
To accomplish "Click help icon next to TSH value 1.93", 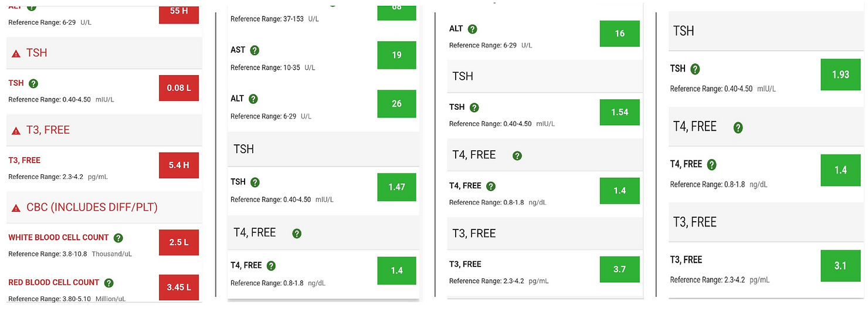I will 695,69.
